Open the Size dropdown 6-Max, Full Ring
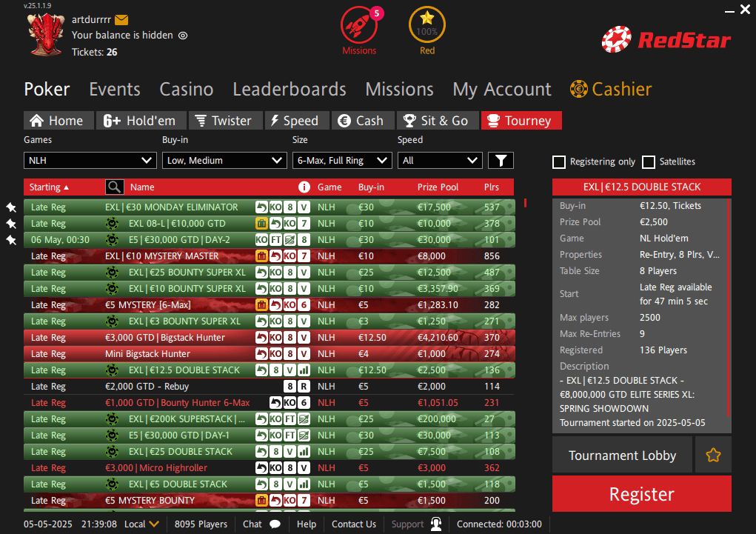The image size is (756, 534). (x=342, y=160)
